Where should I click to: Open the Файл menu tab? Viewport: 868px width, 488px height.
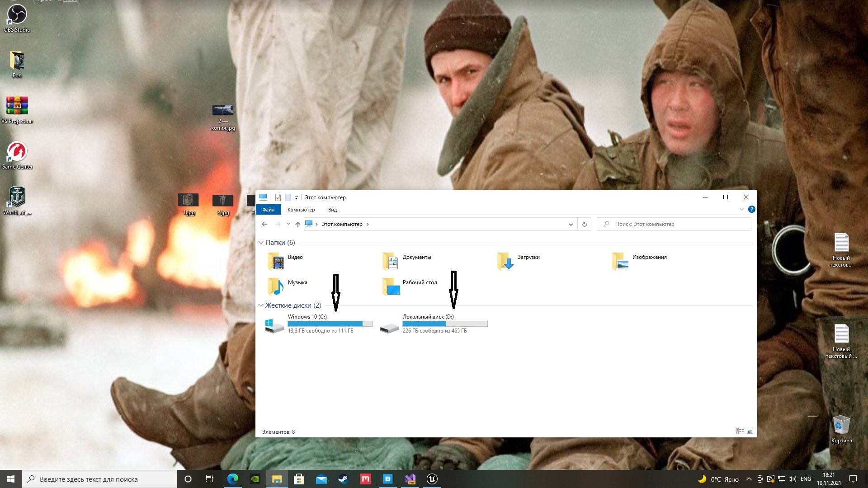268,210
